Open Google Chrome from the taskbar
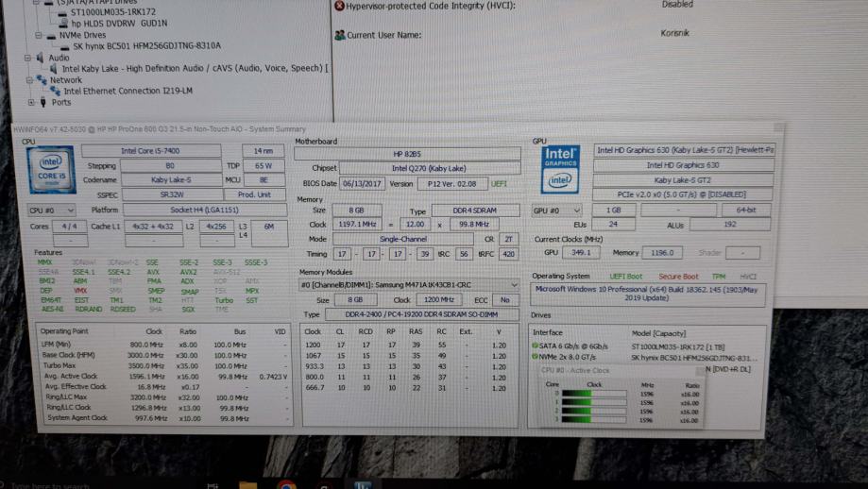The image size is (868, 489). (x=286, y=485)
